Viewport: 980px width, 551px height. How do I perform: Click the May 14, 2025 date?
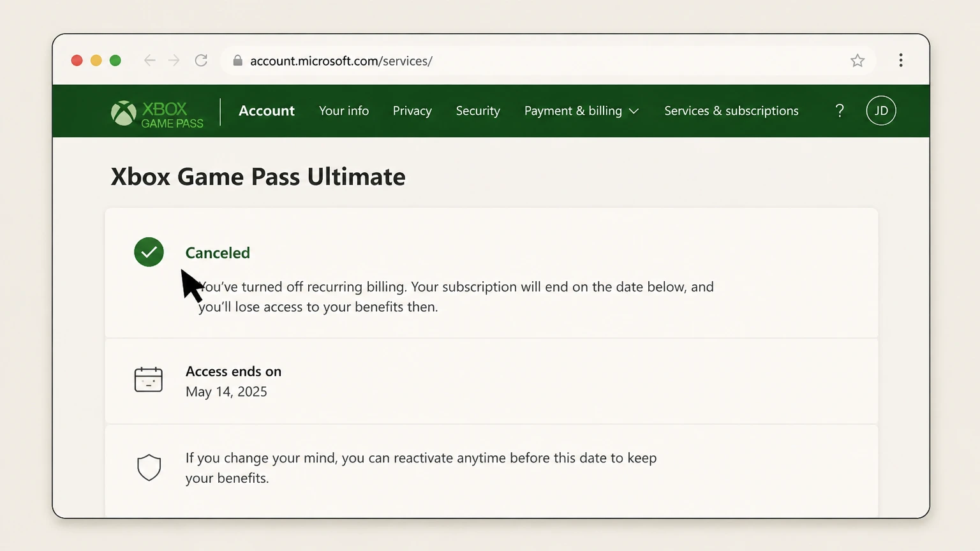(x=226, y=392)
